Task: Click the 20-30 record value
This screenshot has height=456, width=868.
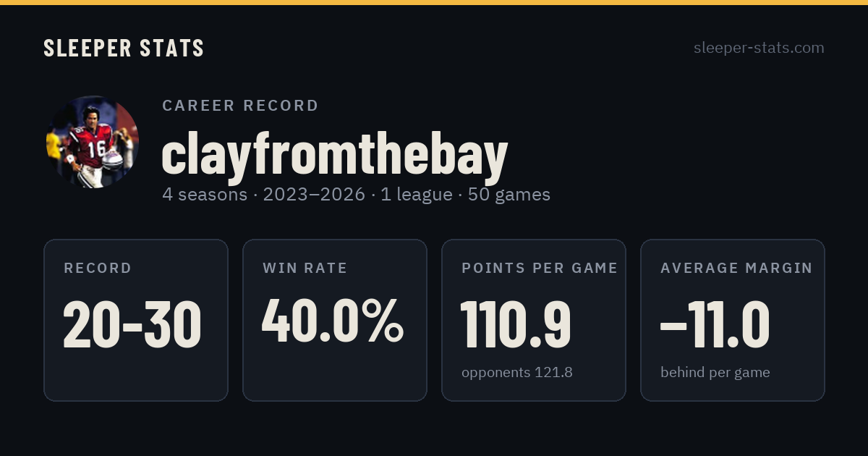Action: 132,325
